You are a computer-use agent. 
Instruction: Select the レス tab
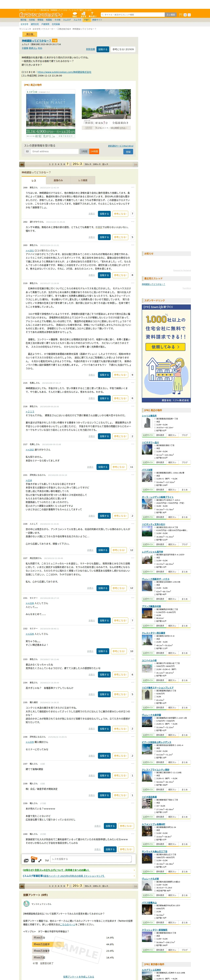click(34, 180)
